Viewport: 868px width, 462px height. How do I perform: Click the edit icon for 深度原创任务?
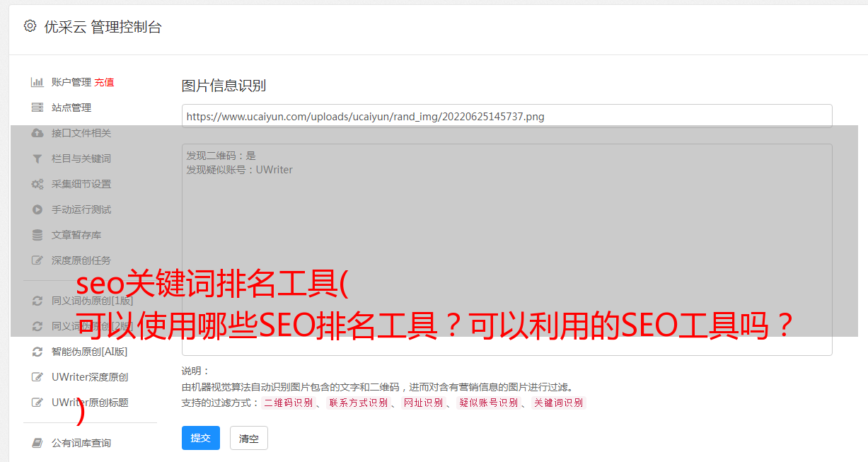[x=37, y=260]
